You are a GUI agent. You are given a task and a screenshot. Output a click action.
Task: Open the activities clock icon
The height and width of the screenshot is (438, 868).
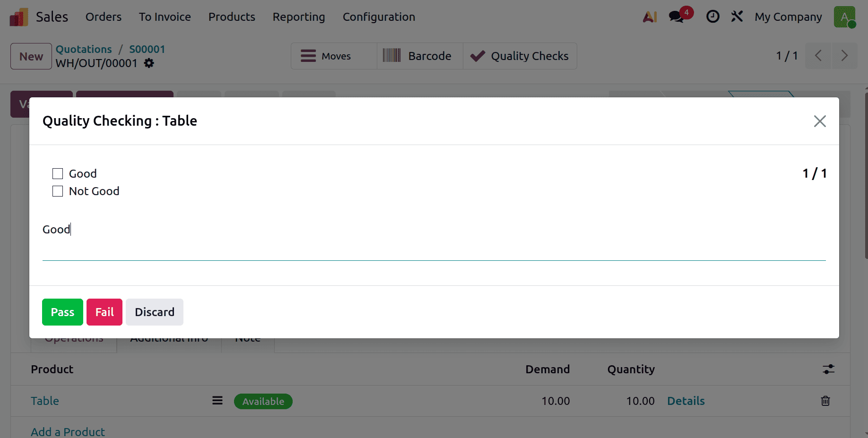click(x=713, y=17)
